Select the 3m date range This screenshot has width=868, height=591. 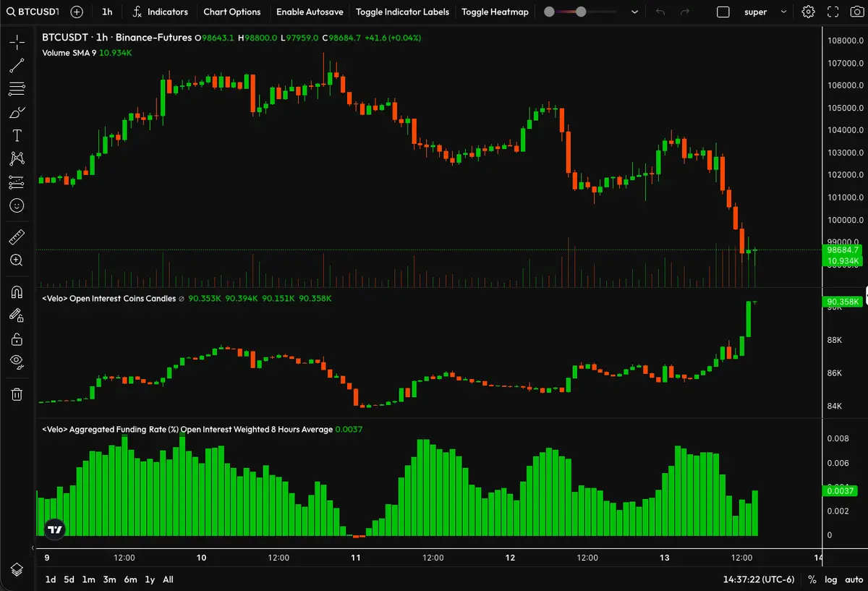pyautogui.click(x=109, y=579)
